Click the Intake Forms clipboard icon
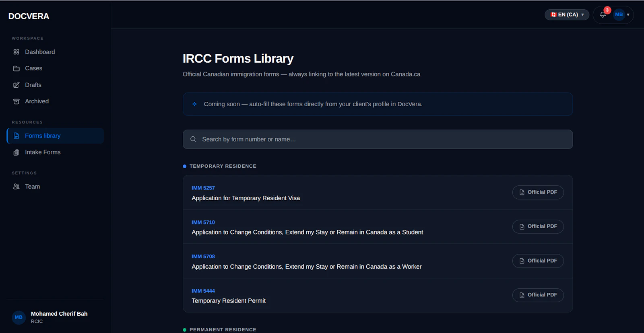644x333 pixels. tap(16, 152)
